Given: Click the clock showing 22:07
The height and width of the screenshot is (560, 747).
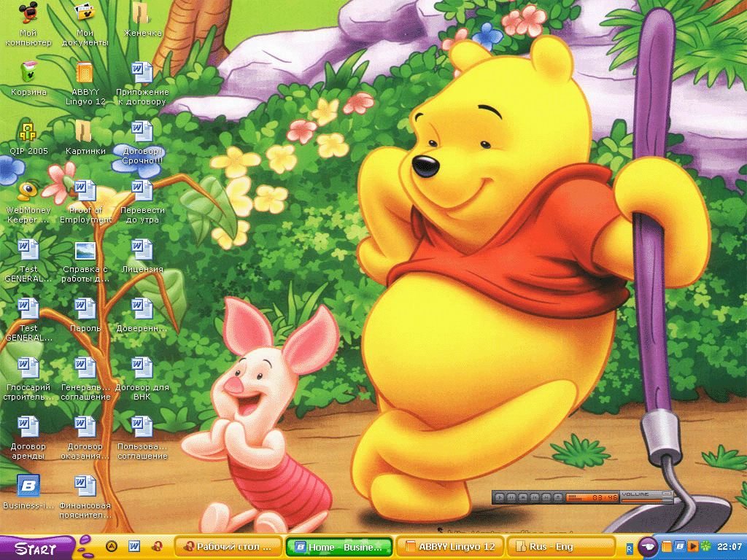Looking at the screenshot, I should tap(729, 547).
